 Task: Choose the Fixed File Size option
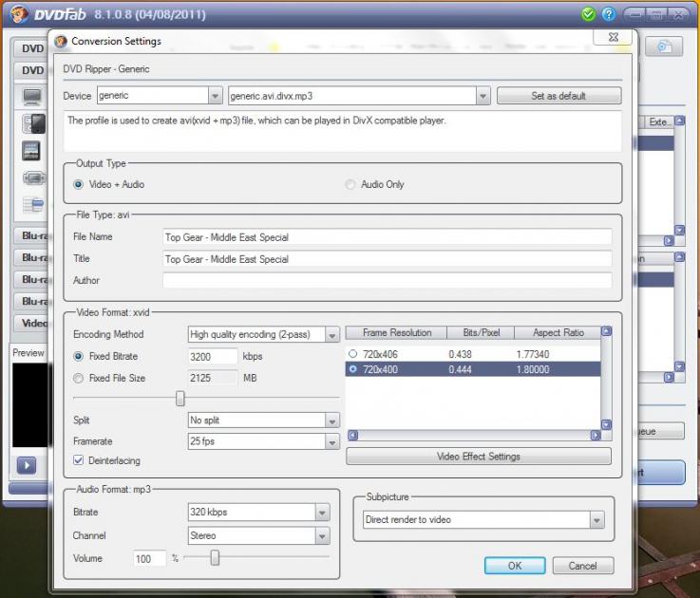coord(79,378)
